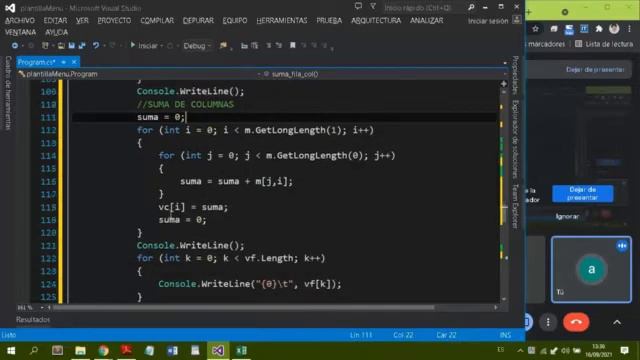The width and height of the screenshot is (640, 360).
Task: Start debugging with the Iniciar play button
Action: coord(144,46)
